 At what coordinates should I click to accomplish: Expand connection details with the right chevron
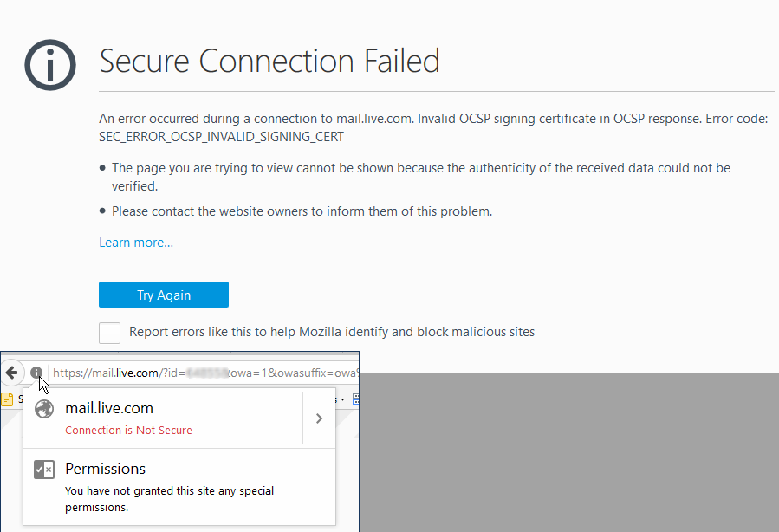pyautogui.click(x=320, y=418)
